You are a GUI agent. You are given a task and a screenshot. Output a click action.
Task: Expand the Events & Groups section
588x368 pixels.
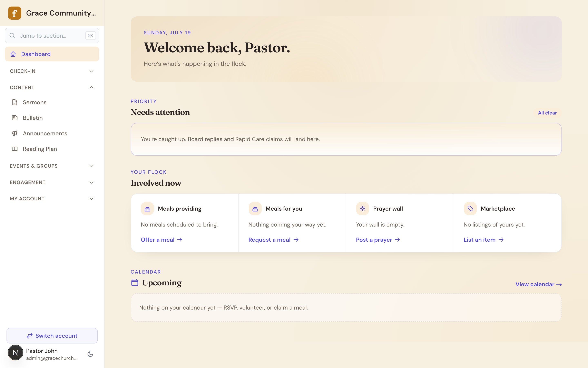point(52,166)
